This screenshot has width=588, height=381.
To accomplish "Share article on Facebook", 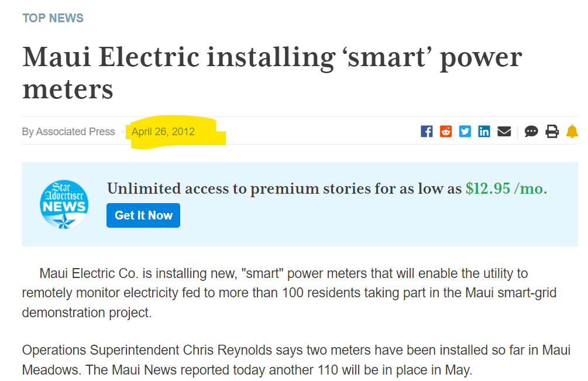I will click(427, 132).
